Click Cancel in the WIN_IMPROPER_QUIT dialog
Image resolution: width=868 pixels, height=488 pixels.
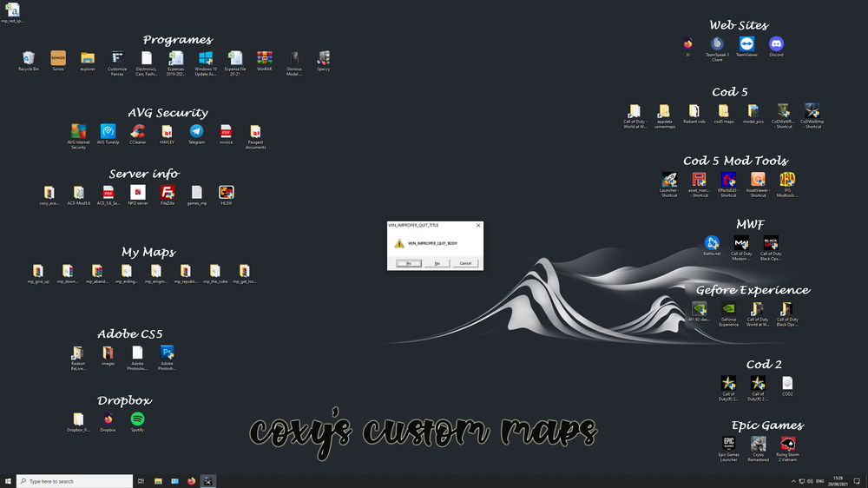(465, 263)
